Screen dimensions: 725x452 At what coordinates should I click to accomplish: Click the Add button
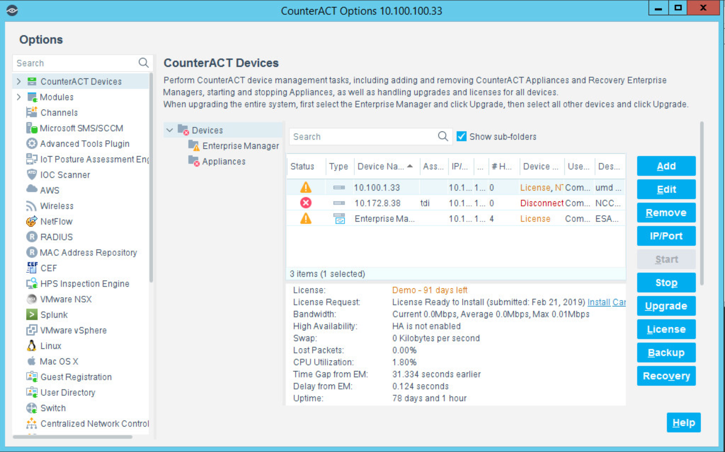click(666, 166)
